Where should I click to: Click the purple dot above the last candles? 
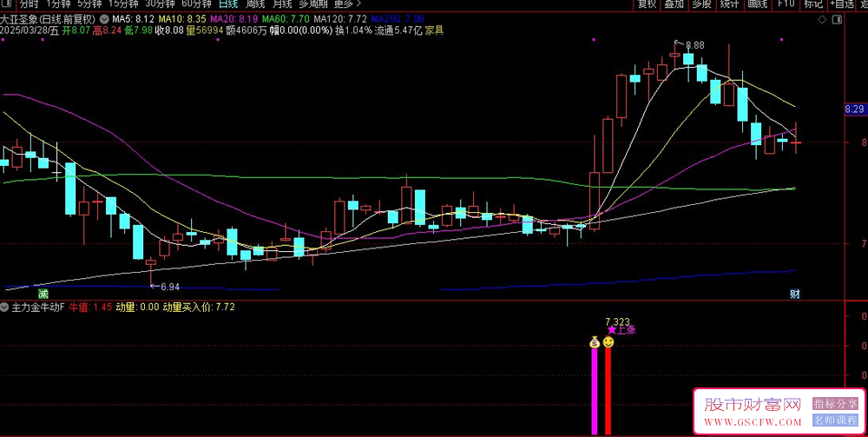point(782,40)
